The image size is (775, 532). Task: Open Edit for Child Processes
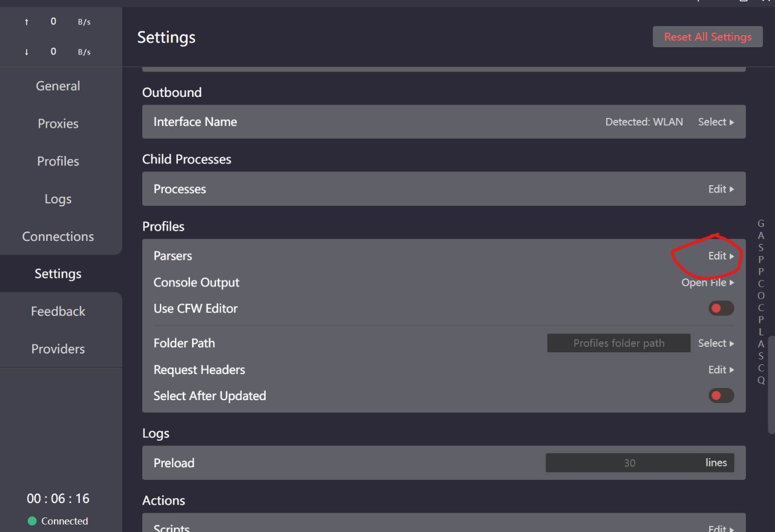[721, 189]
